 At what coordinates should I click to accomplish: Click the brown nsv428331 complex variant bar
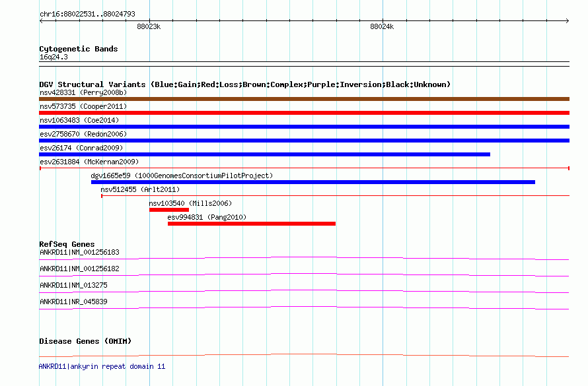point(304,99)
